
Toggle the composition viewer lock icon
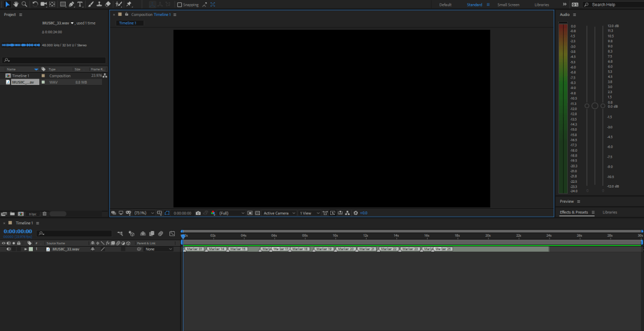pyautogui.click(x=127, y=15)
